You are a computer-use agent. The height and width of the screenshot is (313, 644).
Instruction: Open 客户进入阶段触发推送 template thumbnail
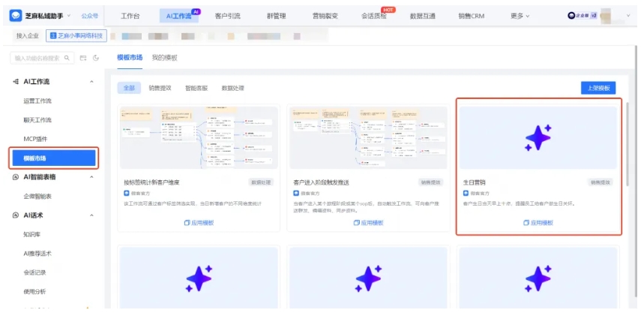(x=368, y=138)
